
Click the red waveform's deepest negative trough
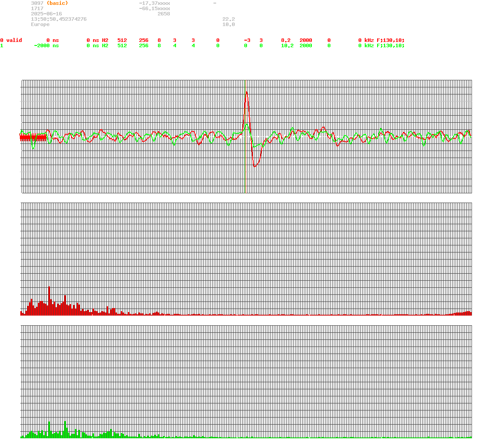click(255, 166)
